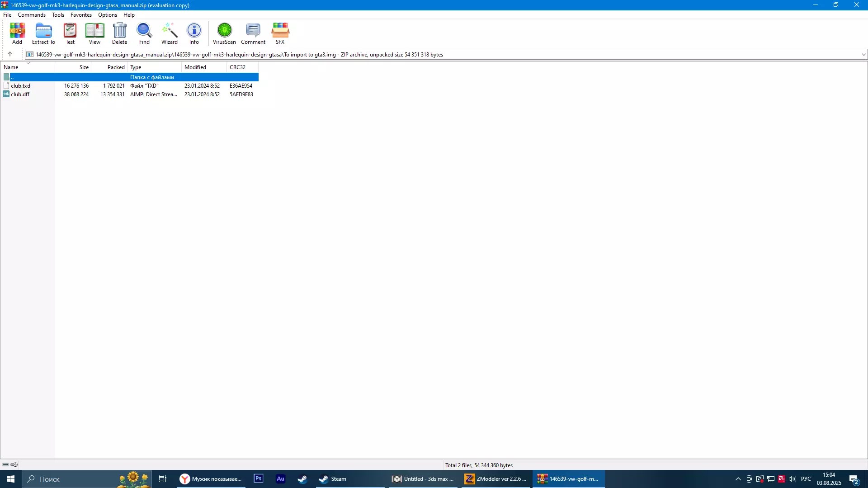Go up one folder level arrow

click(10, 54)
